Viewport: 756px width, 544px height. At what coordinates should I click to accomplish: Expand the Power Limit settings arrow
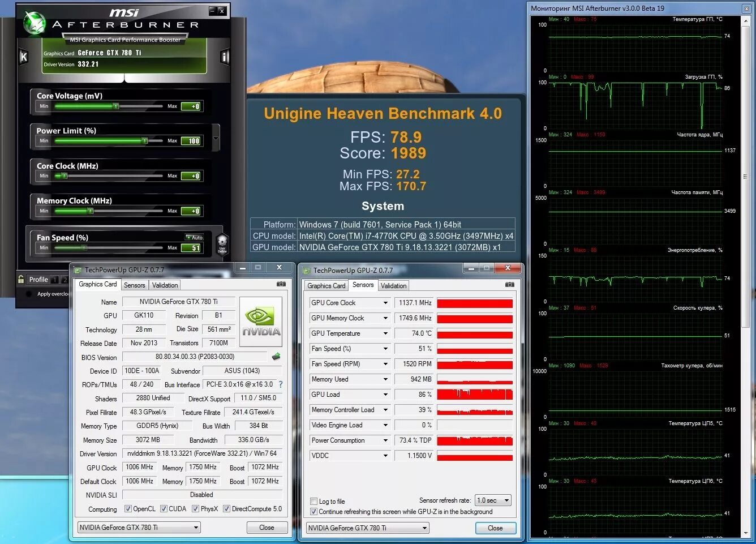(x=216, y=138)
